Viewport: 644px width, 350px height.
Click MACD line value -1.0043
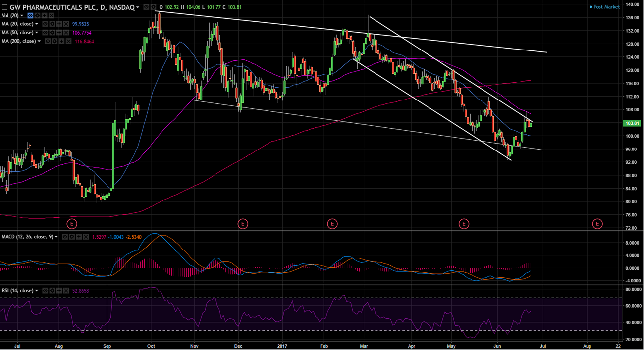(x=116, y=237)
